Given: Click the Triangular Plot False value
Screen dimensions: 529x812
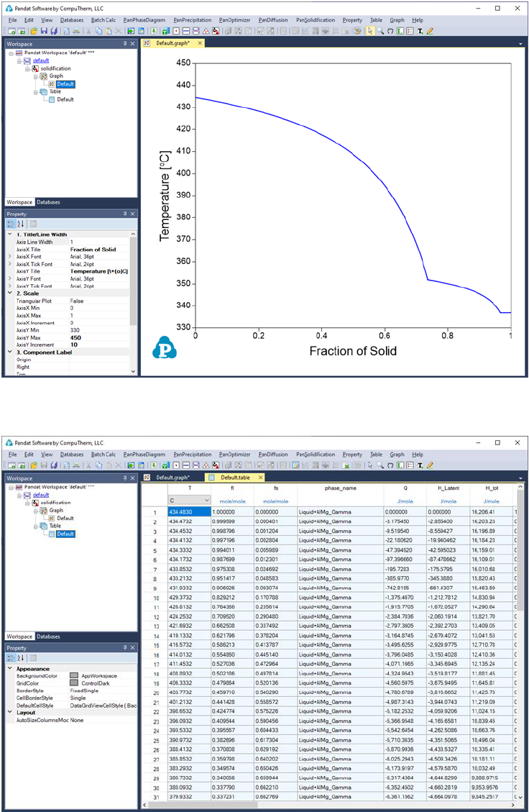Looking at the screenshot, I should click(x=99, y=301).
